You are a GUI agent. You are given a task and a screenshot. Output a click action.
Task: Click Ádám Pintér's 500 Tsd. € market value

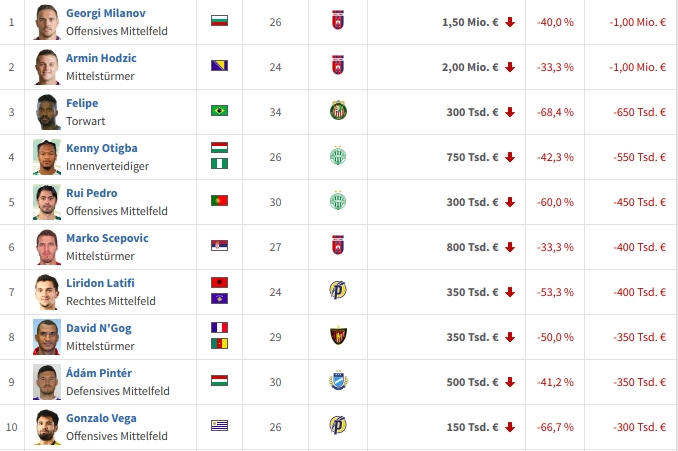tap(469, 382)
